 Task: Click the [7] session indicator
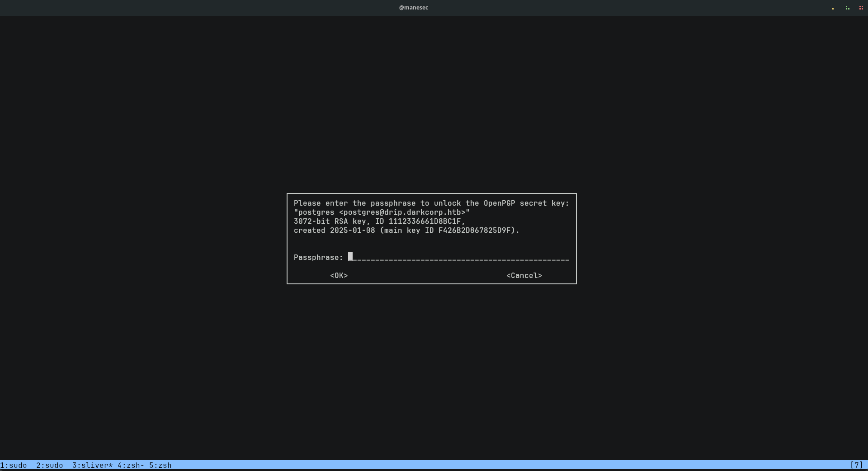tap(856, 465)
